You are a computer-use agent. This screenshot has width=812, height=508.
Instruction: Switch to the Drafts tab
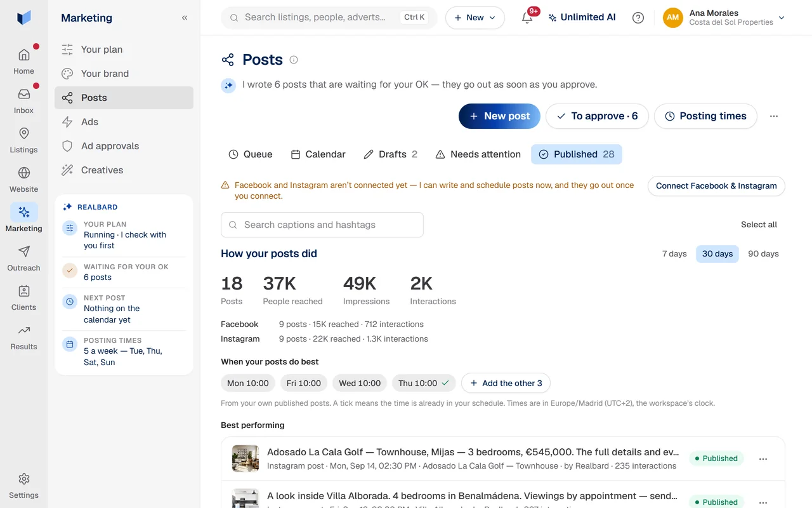[390, 154]
